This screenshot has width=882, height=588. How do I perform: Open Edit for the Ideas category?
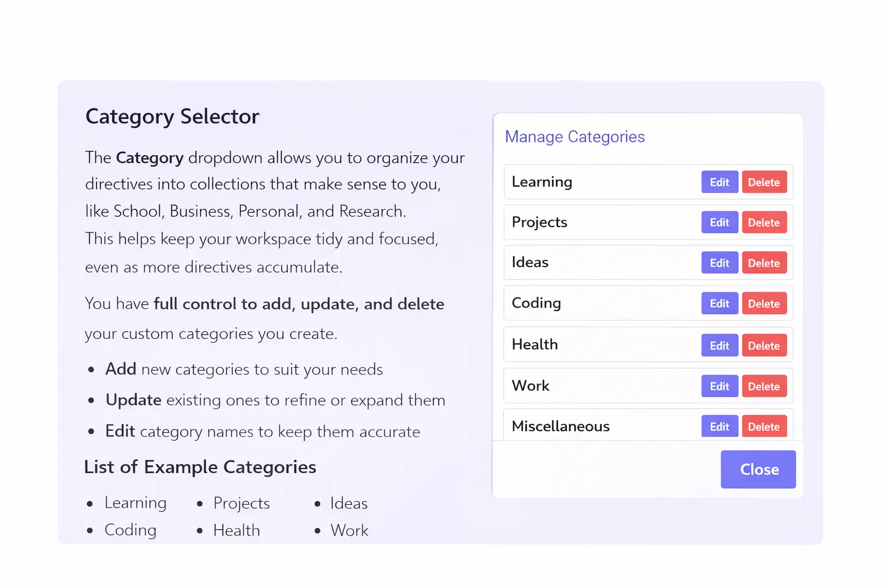pos(719,263)
